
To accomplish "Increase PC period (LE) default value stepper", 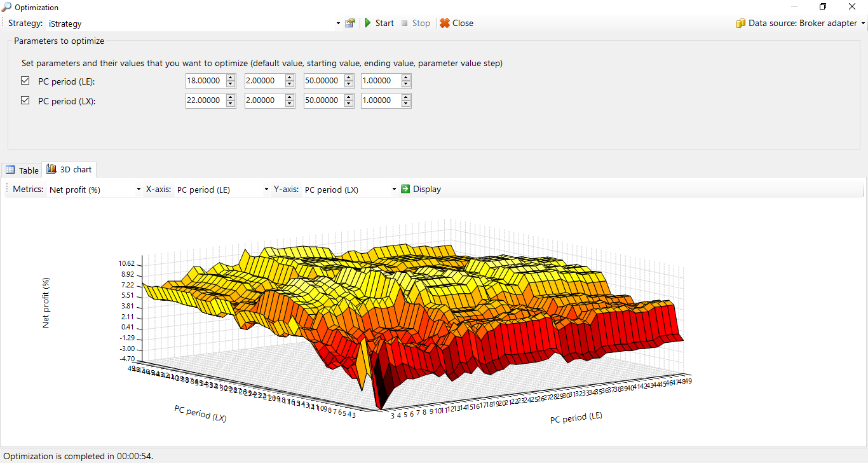I will pos(231,78).
